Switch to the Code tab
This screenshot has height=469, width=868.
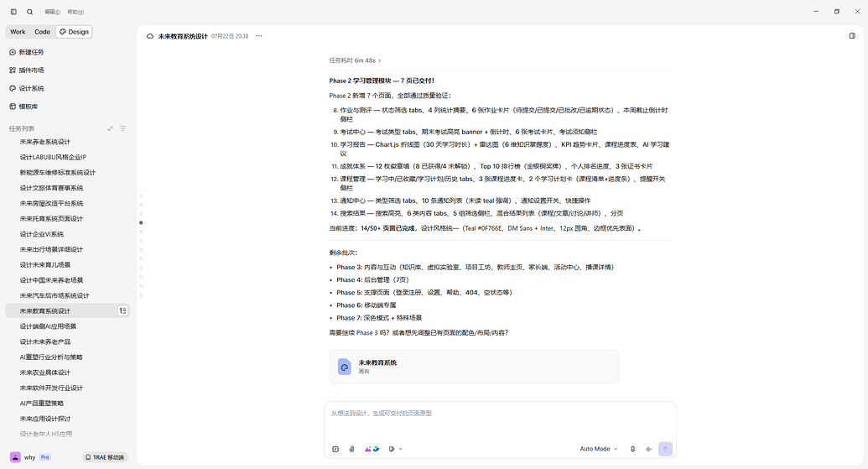[x=42, y=32]
